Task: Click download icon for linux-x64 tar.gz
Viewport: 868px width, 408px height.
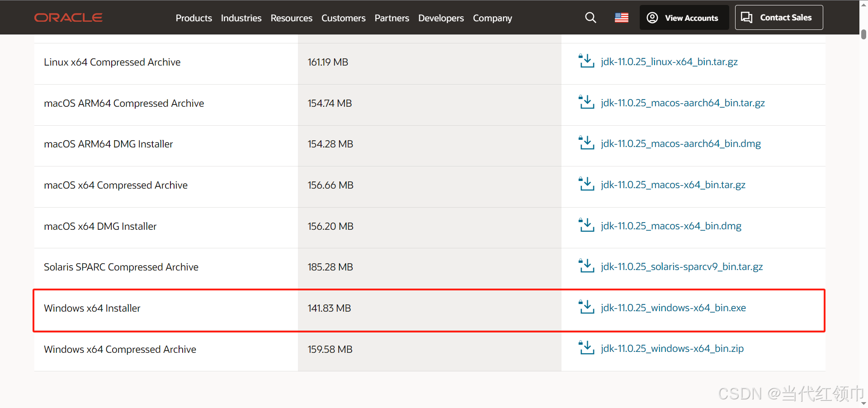Action: pyautogui.click(x=586, y=61)
